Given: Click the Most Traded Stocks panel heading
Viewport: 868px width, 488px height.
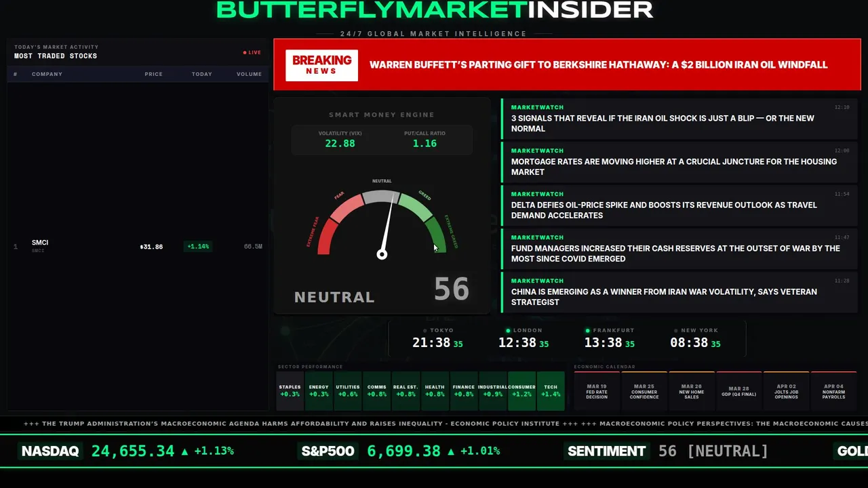Looking at the screenshot, I should (56, 56).
